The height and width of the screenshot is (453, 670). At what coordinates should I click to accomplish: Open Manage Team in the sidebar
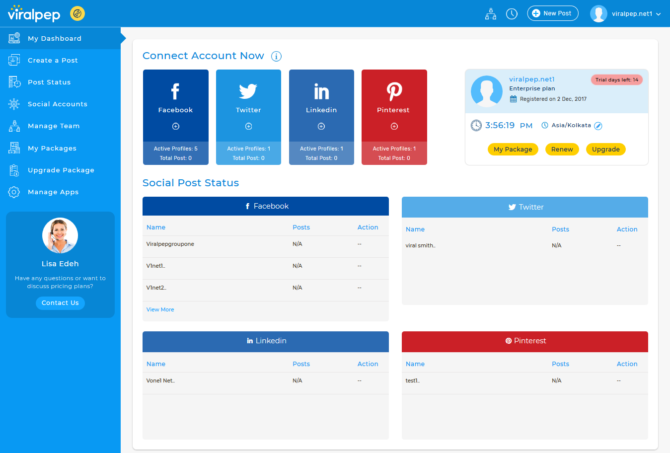coord(60,126)
